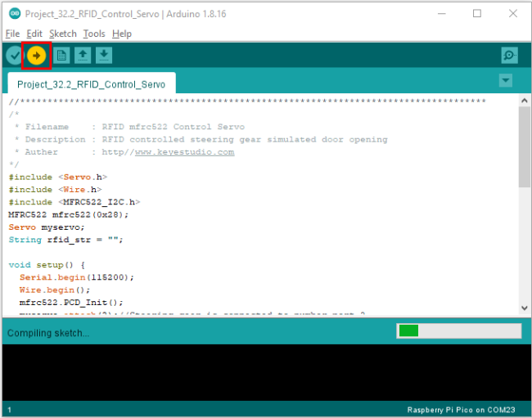Open the Serial Monitor magnifier icon
This screenshot has height=418, width=532.
pyautogui.click(x=510, y=56)
